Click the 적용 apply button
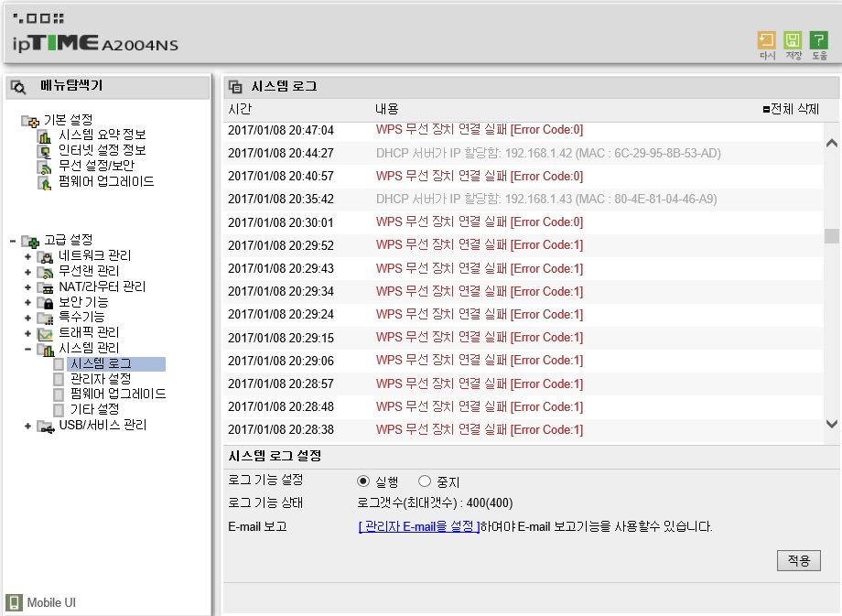 pyautogui.click(x=798, y=561)
